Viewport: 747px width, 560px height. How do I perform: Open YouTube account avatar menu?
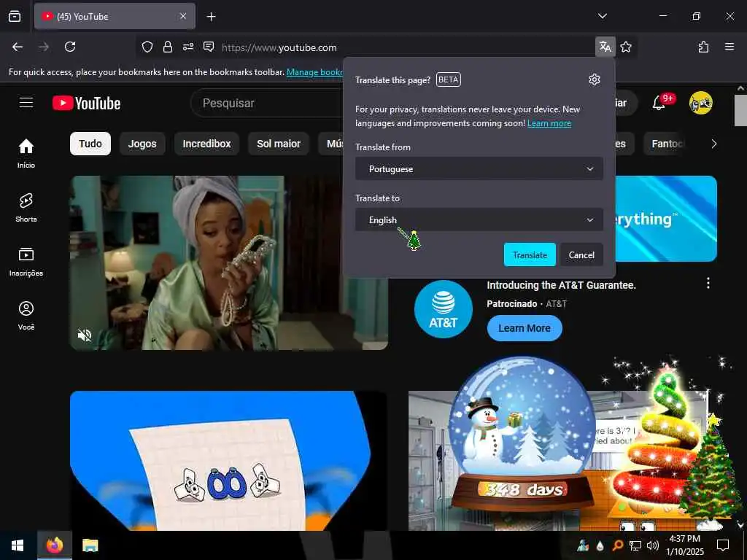[x=701, y=103]
